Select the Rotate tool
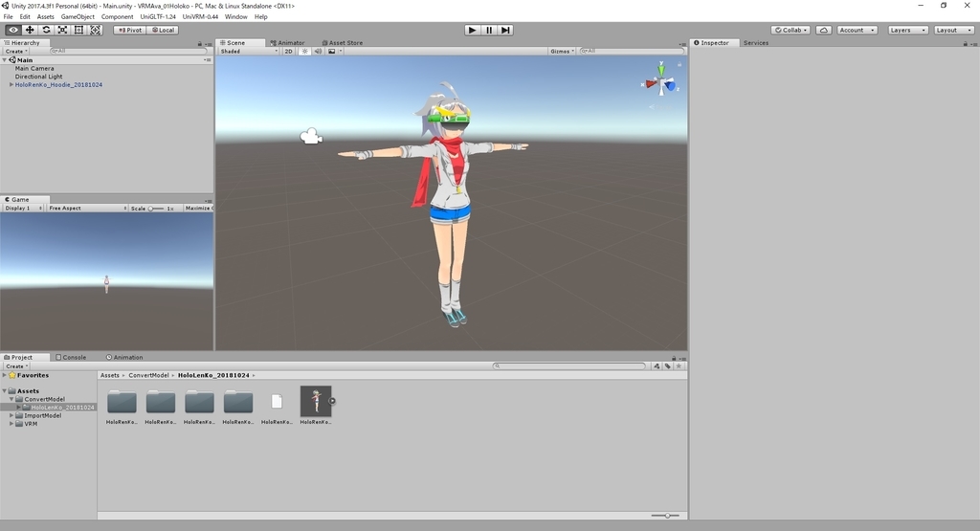980x531 pixels. (x=46, y=30)
